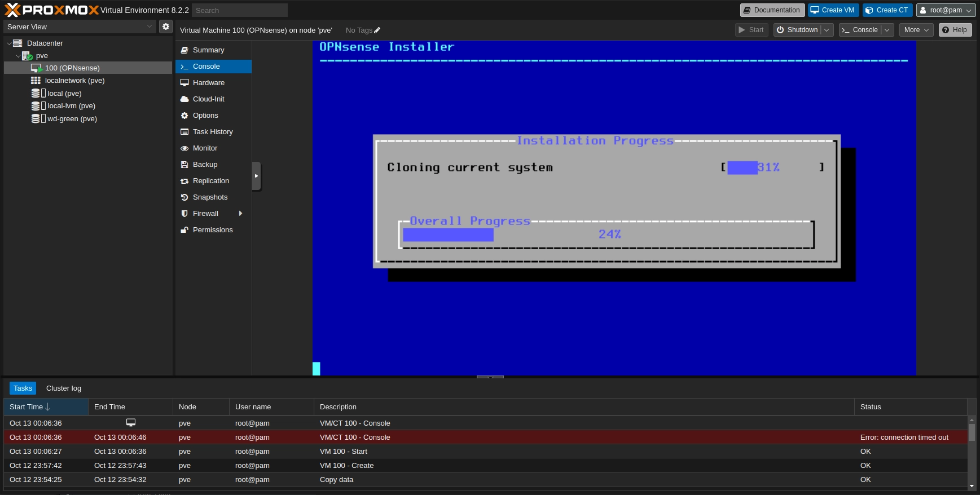The image size is (980, 495).
Task: Select the Console menu item
Action: tap(213, 67)
